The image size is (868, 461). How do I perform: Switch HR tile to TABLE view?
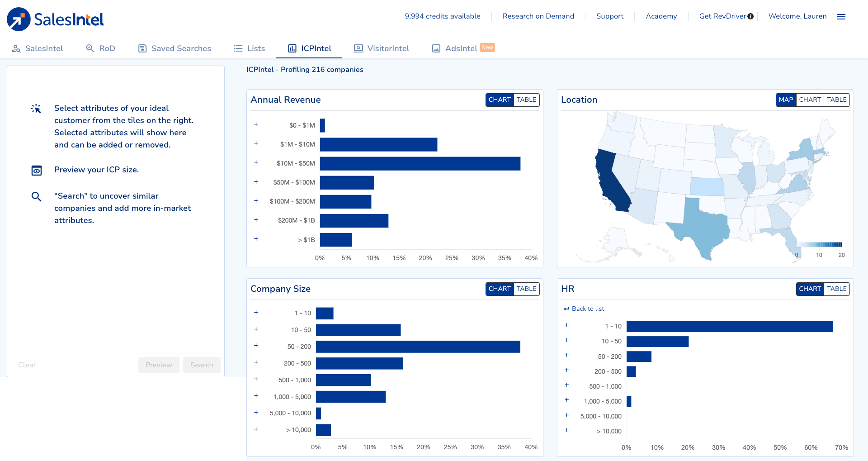(x=837, y=289)
